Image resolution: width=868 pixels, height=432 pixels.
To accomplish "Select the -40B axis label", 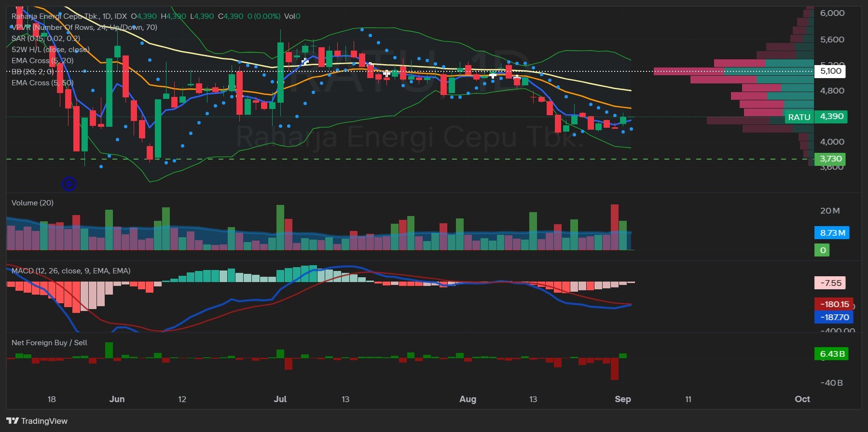I will [832, 383].
